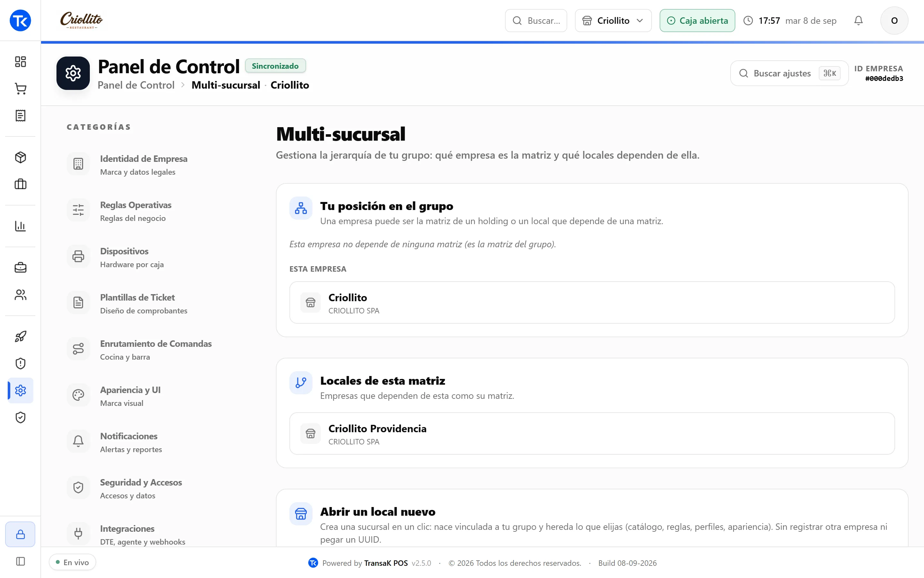Click the Sincronizado status badge
The image size is (924, 578).
pos(275,66)
